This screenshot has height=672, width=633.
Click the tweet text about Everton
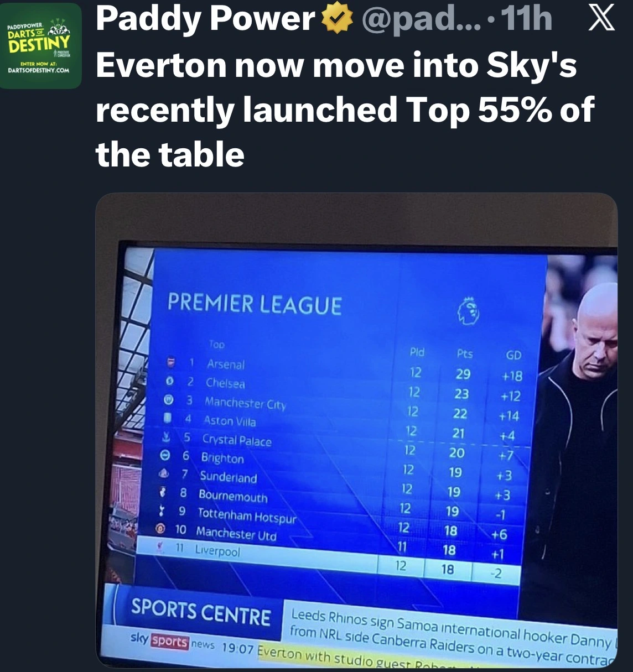coord(343,110)
